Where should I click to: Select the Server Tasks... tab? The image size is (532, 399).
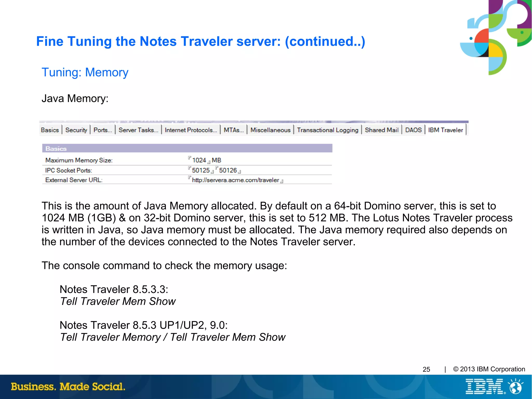click(138, 130)
